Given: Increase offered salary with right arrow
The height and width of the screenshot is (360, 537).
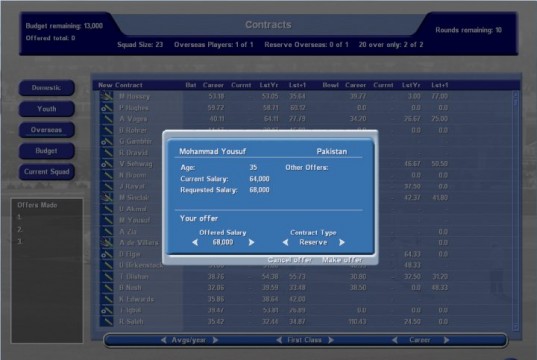Looking at the screenshot, I should [x=251, y=242].
